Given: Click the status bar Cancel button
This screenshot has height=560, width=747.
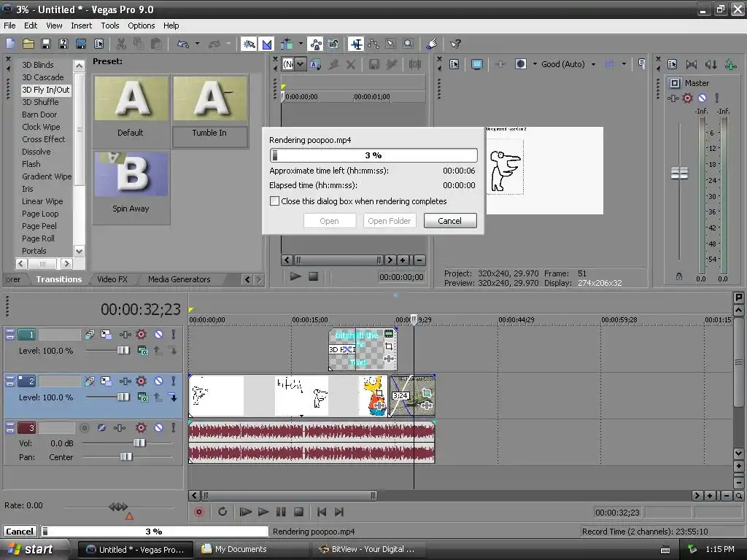Looking at the screenshot, I should (20, 532).
